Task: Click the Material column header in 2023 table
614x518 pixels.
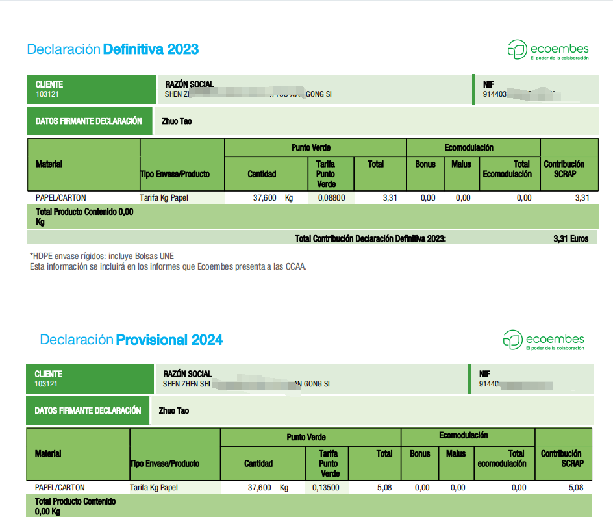Action: tap(49, 164)
